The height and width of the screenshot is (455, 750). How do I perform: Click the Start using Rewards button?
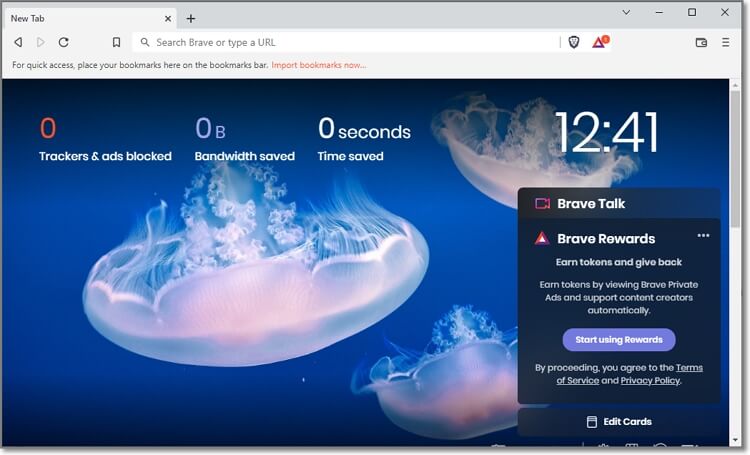pyautogui.click(x=618, y=340)
